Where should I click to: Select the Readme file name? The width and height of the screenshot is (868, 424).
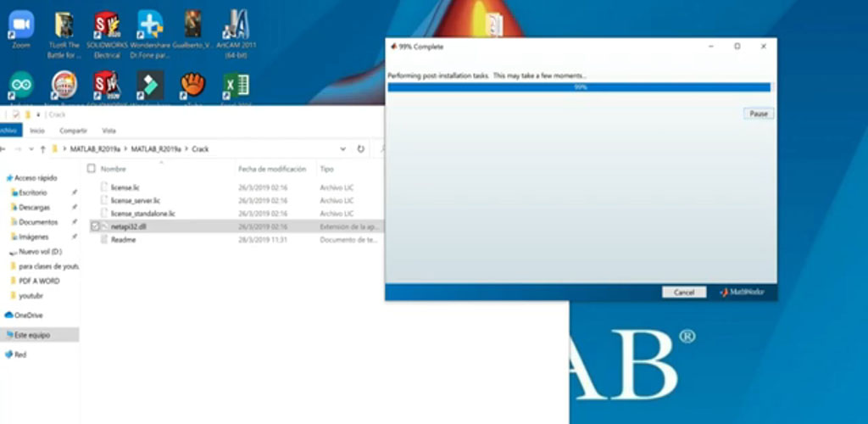coord(123,240)
